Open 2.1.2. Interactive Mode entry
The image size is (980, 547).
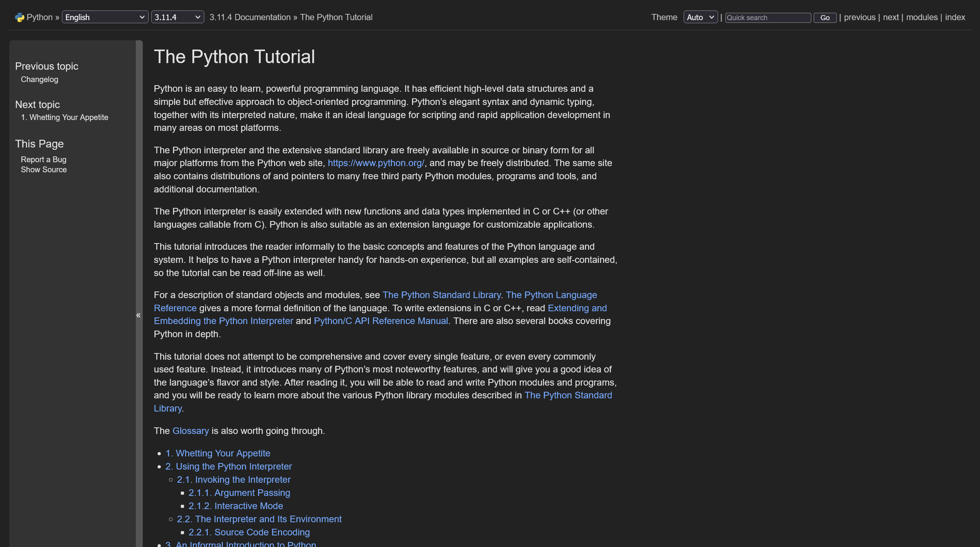tap(236, 506)
